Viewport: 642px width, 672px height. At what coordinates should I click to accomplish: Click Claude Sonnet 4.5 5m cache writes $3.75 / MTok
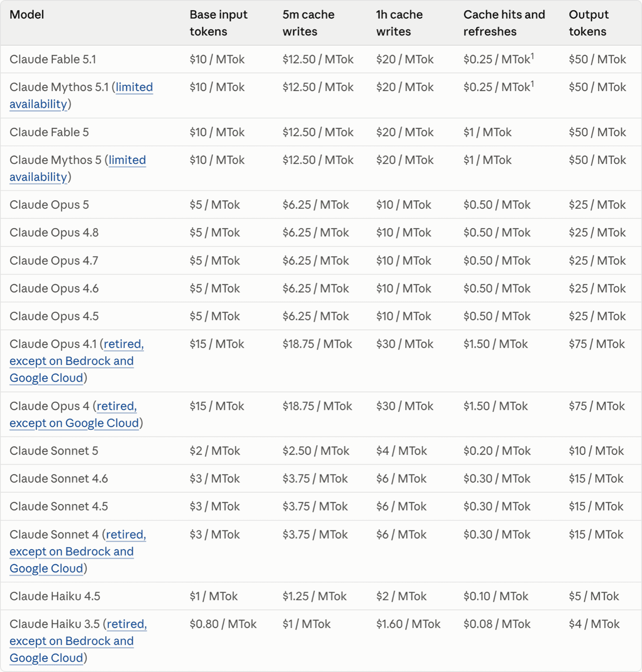click(315, 506)
